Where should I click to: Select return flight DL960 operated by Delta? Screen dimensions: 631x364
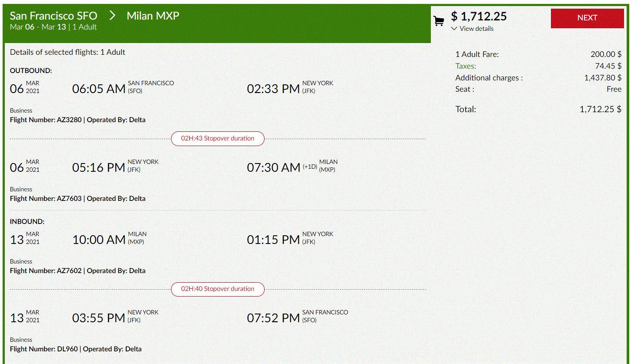click(x=74, y=349)
